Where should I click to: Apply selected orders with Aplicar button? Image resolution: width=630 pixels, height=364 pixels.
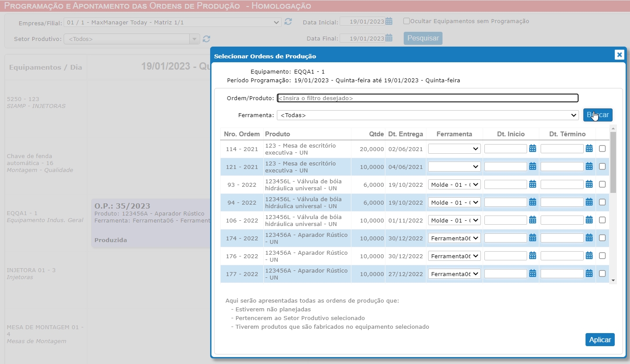pos(600,340)
